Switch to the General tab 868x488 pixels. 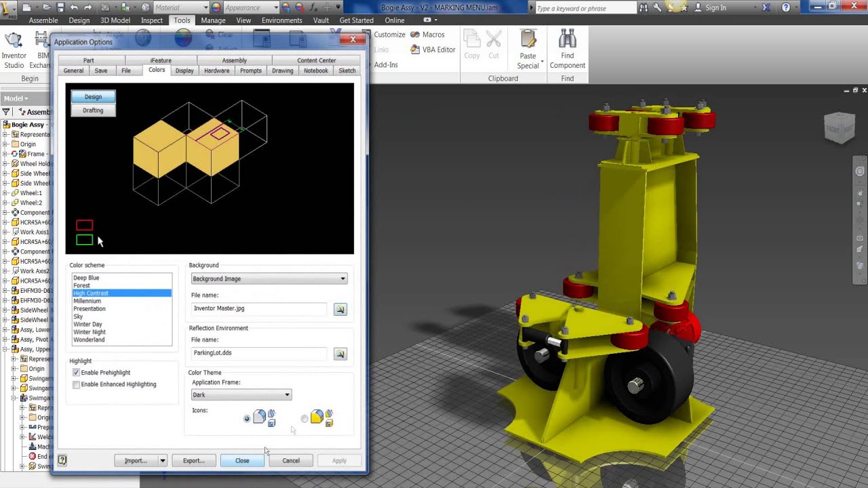(x=73, y=70)
